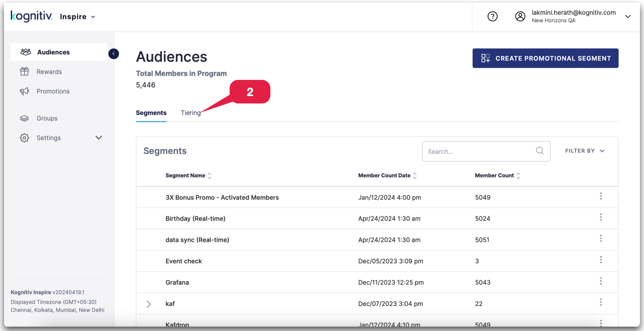The image size is (644, 331).
Task: Click the lakmini.herath@kognitiv.com account name
Action: (574, 12)
